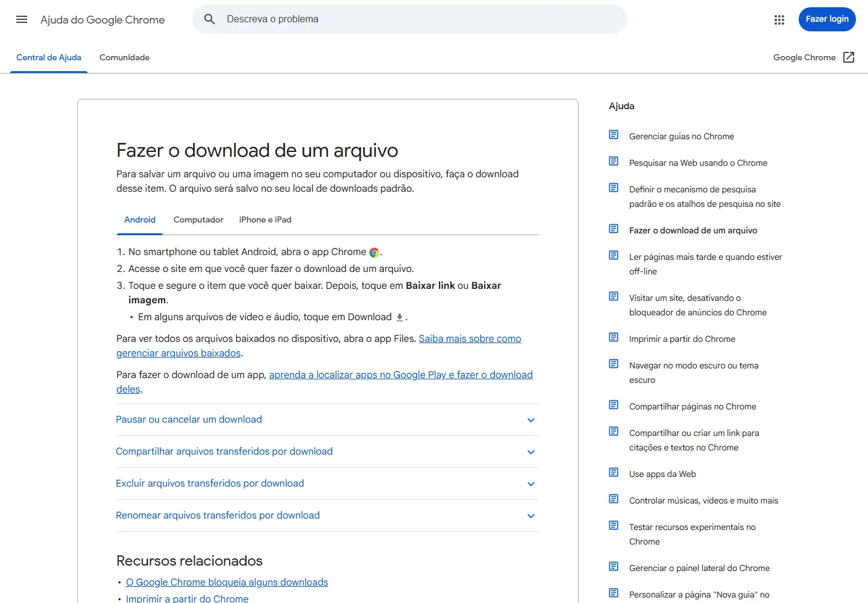Open the Pausar ou cancelar um download section
This screenshot has width=868, height=603.
click(x=327, y=420)
